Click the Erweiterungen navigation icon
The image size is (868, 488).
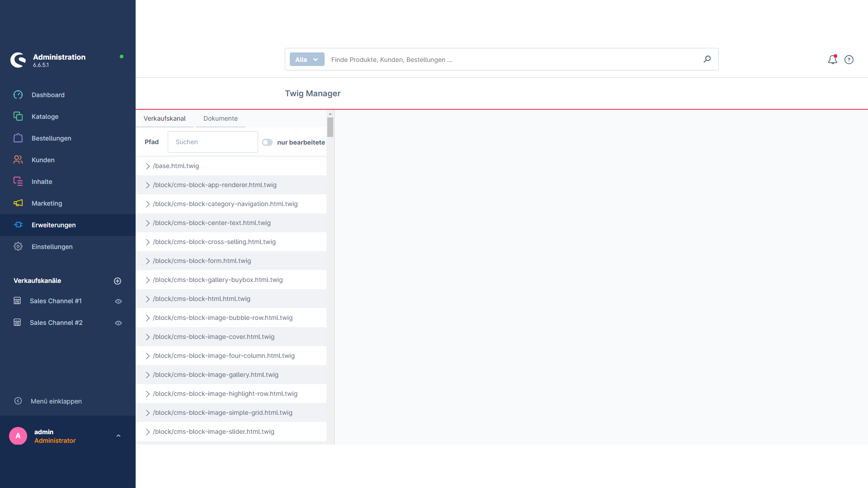tap(18, 225)
